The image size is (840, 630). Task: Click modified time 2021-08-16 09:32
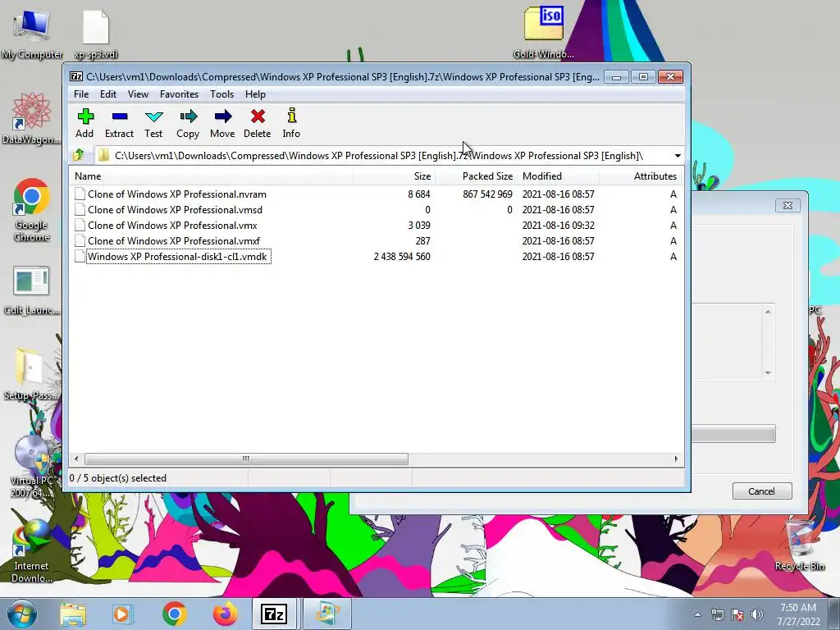pyautogui.click(x=558, y=226)
